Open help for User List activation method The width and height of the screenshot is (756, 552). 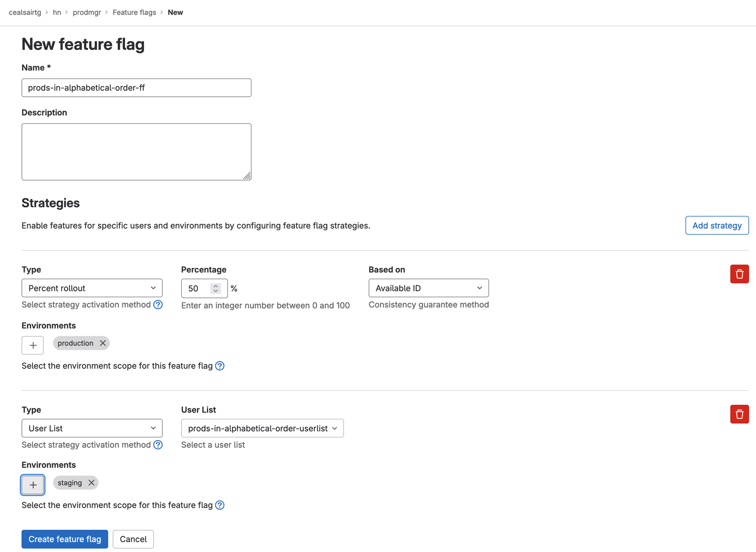(x=158, y=445)
